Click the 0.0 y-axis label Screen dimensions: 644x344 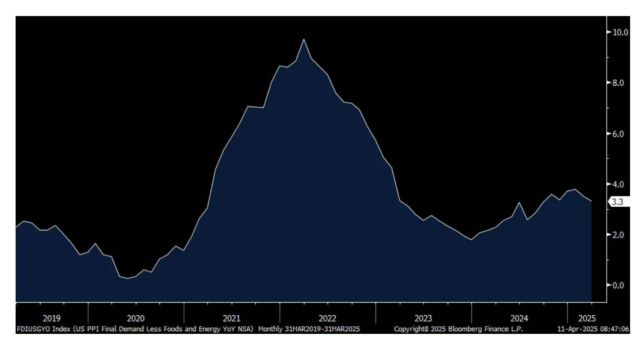click(x=618, y=285)
